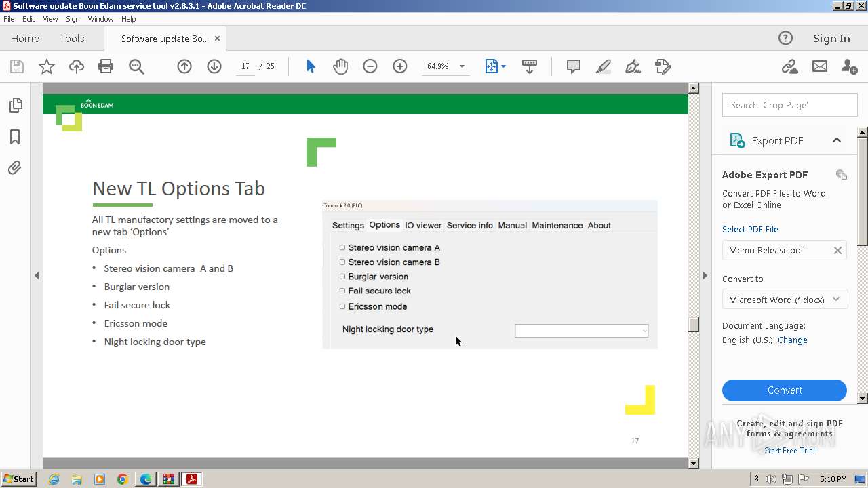Add the document to starred with the star icon
Image resolution: width=868 pixels, height=488 pixels.
(x=47, y=66)
